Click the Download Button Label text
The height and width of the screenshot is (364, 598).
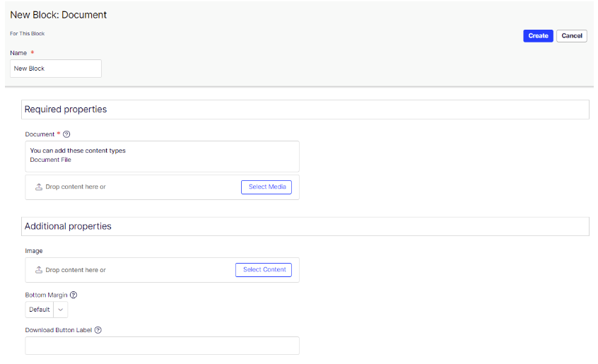pos(59,330)
